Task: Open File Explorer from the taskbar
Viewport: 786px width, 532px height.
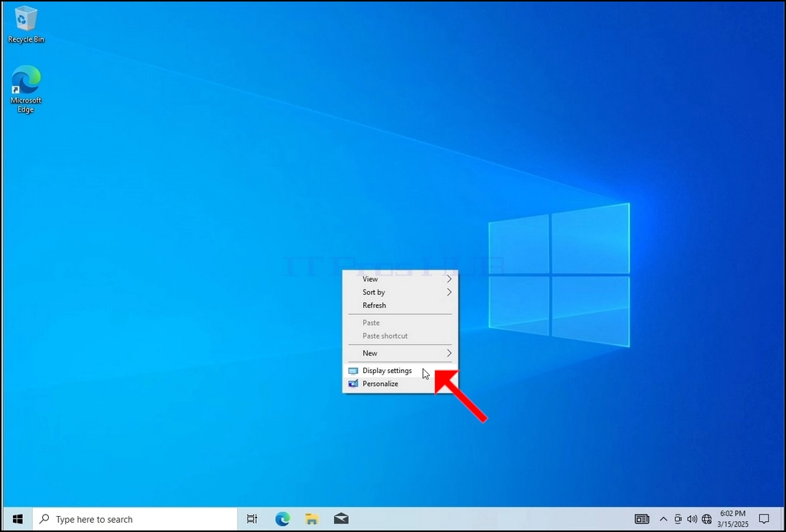Action: coord(312,519)
